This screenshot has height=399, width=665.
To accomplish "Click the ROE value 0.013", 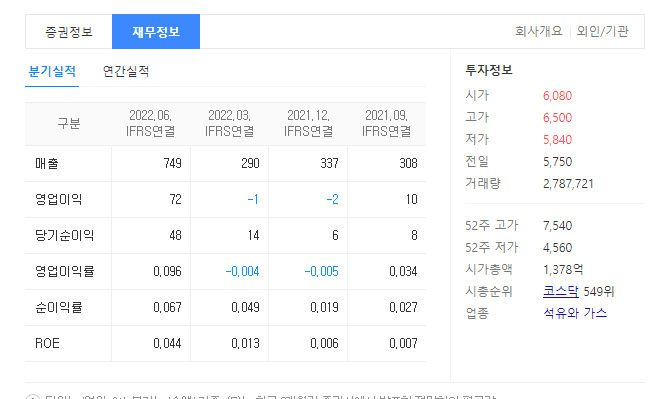I will [246, 343].
